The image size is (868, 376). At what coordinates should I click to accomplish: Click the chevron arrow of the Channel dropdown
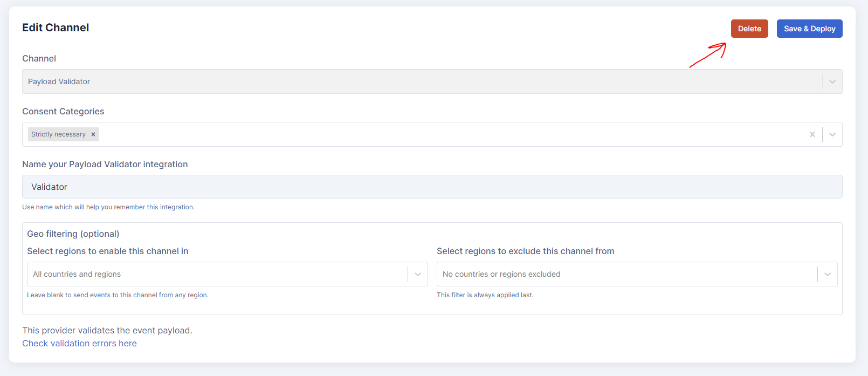coord(832,81)
